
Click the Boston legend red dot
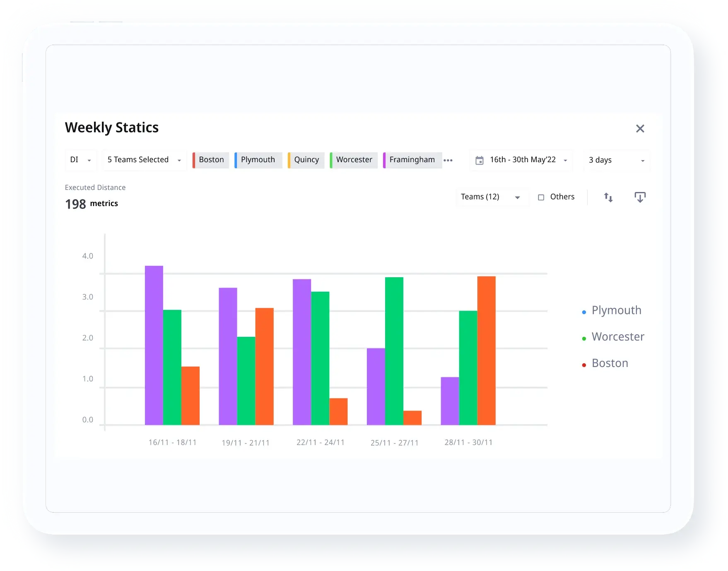tap(584, 365)
